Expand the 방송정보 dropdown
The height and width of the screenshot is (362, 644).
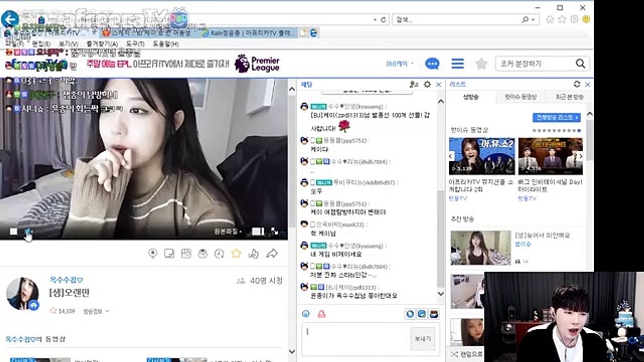(97, 311)
